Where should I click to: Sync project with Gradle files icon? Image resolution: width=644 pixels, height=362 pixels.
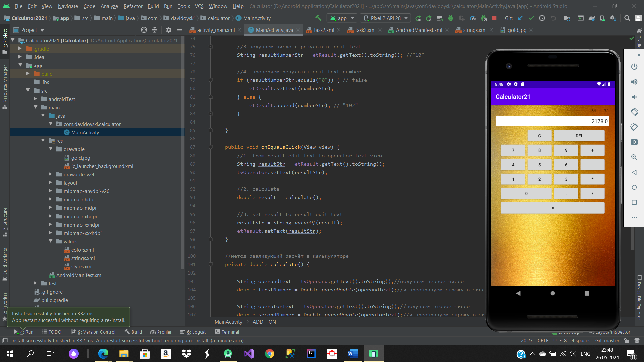click(591, 18)
